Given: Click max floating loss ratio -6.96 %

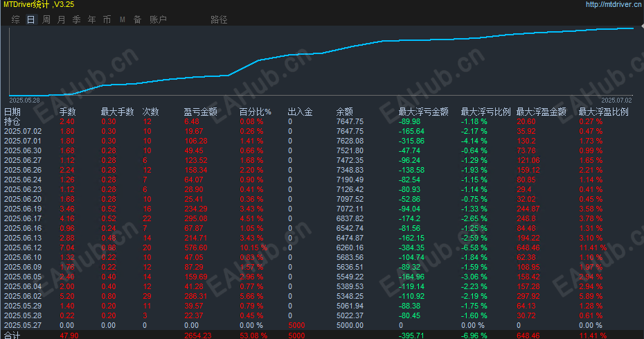Looking at the screenshot, I should click(x=474, y=336).
